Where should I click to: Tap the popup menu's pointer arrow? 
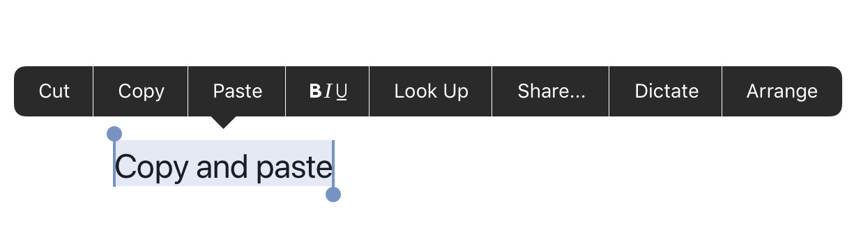pyautogui.click(x=223, y=123)
